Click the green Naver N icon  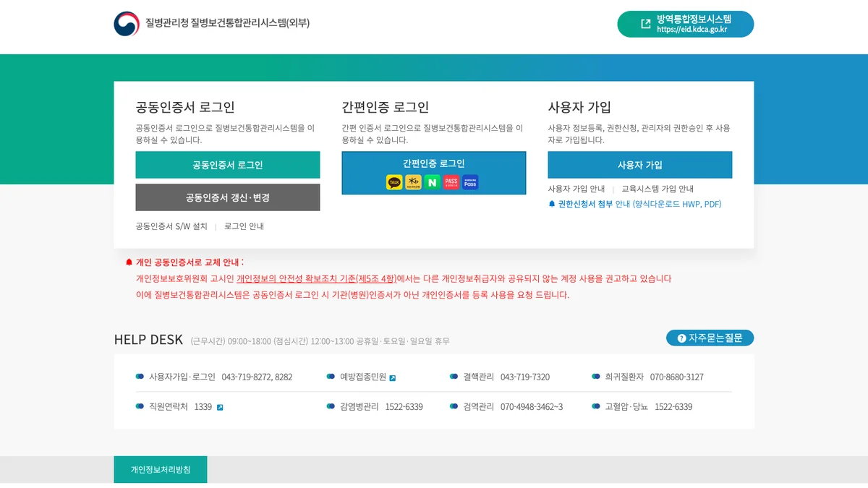coord(433,182)
